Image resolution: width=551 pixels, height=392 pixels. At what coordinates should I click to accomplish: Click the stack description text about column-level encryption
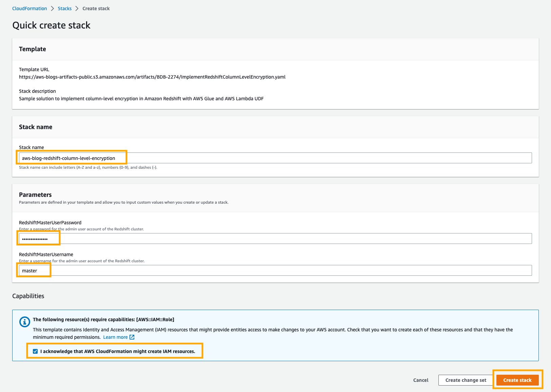pyautogui.click(x=141, y=99)
